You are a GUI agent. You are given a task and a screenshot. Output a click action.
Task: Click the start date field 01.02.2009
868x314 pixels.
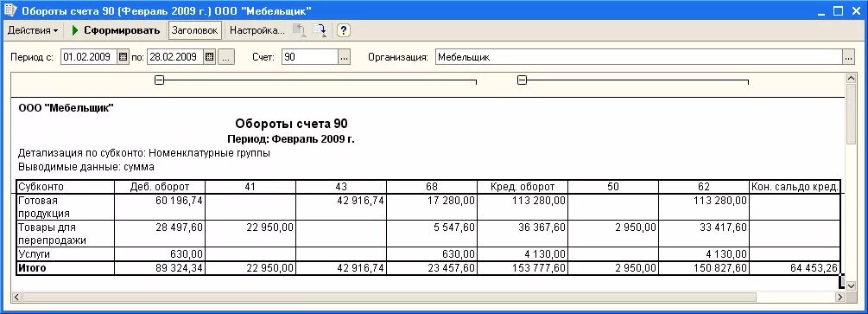coord(89,57)
